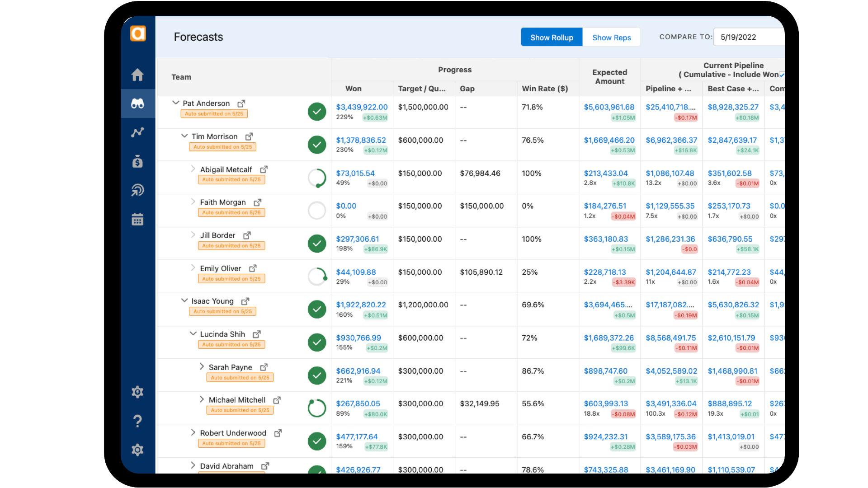The image size is (868, 488).
Task: Open Emily Oliver external link icon
Action: [x=253, y=268]
